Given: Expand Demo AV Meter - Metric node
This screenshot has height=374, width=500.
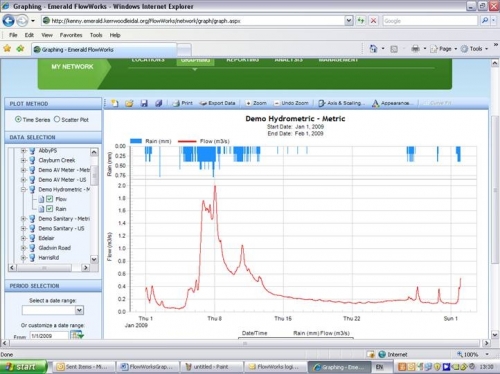Looking at the screenshot, I should tap(23, 170).
